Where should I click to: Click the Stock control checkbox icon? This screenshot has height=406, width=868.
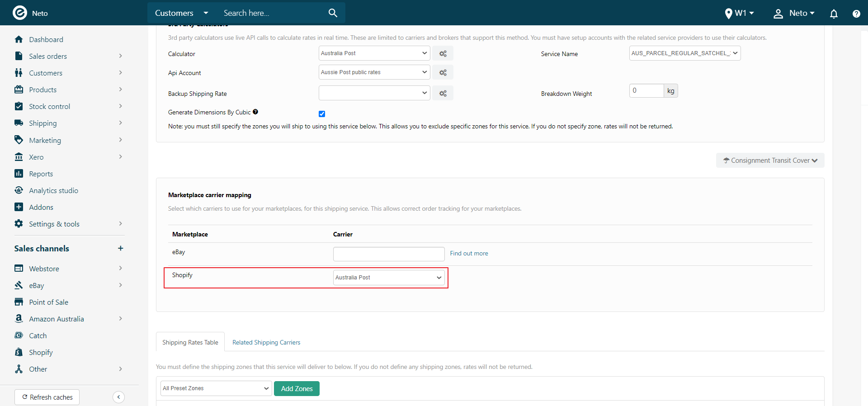click(19, 106)
